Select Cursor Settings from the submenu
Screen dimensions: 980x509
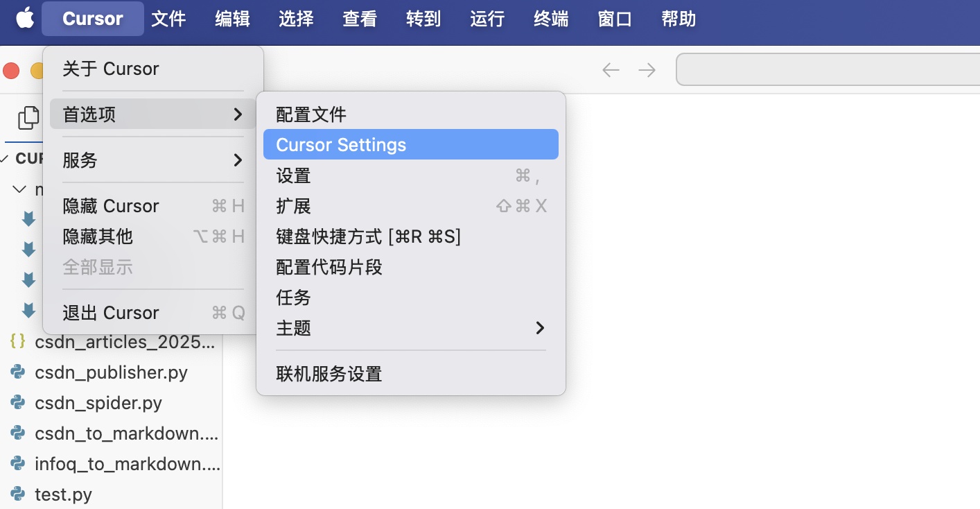tap(410, 145)
